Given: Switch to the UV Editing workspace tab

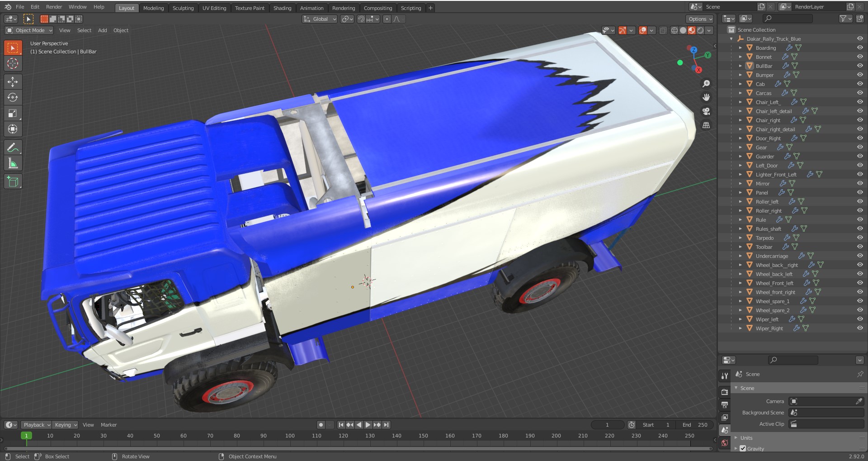Looking at the screenshot, I should click(214, 8).
